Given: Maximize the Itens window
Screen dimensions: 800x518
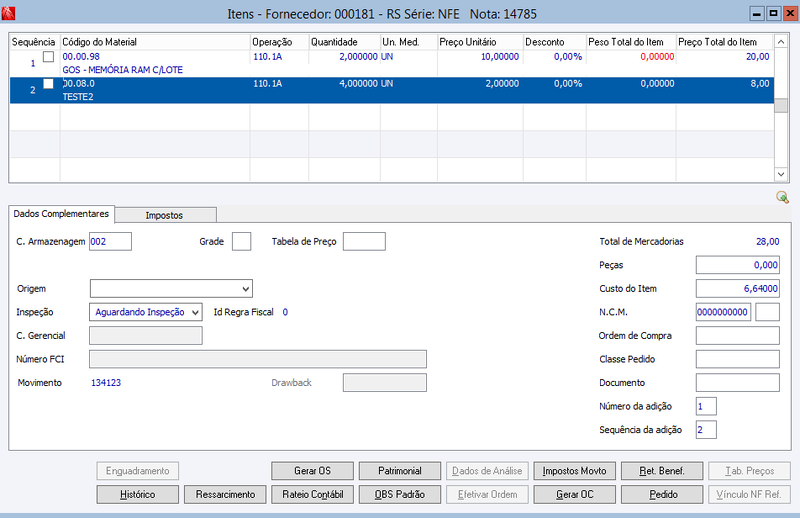Looking at the screenshot, I should pos(773,13).
